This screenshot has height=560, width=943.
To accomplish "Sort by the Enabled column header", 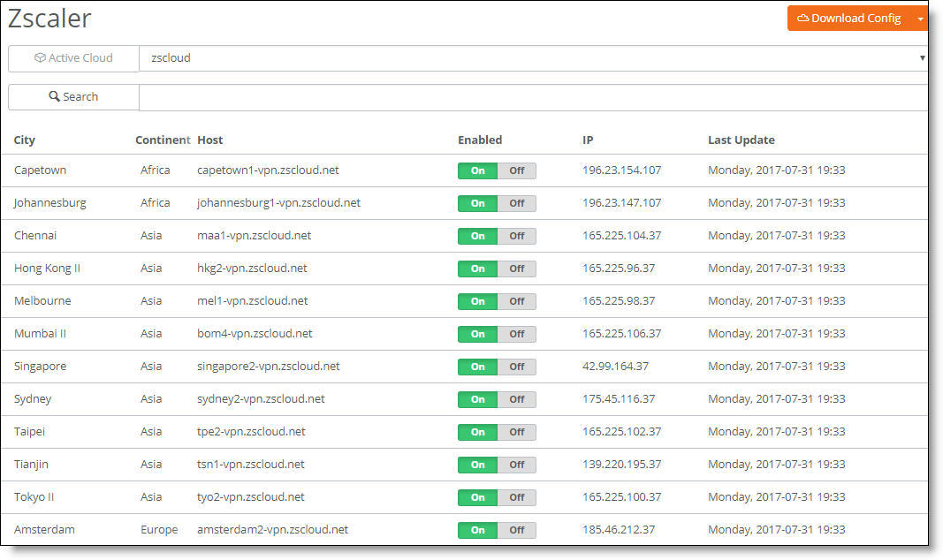I will tap(480, 140).
